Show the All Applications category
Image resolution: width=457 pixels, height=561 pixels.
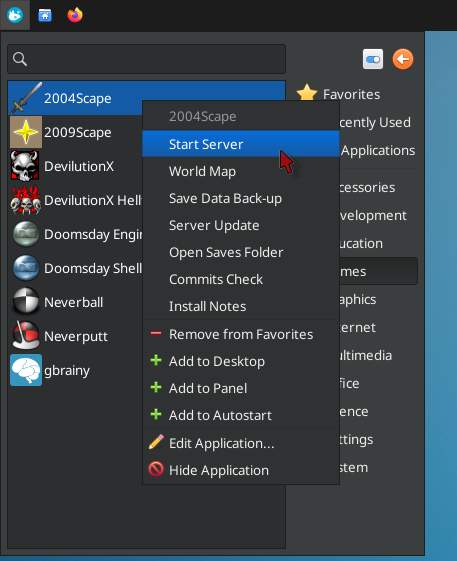tap(379, 150)
